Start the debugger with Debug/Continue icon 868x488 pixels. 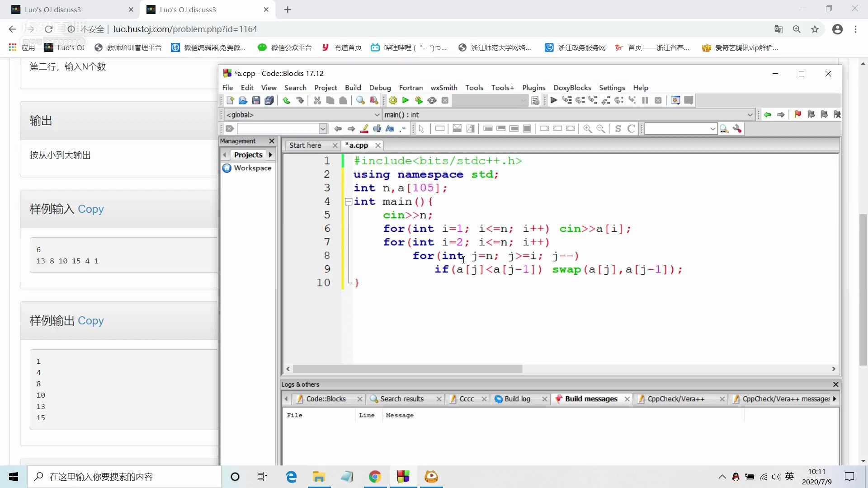[x=553, y=100]
